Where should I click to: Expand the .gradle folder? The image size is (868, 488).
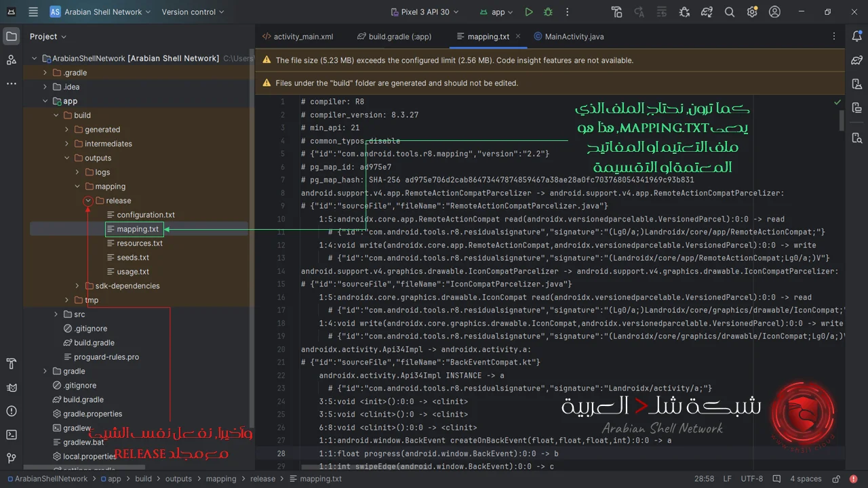click(x=45, y=73)
